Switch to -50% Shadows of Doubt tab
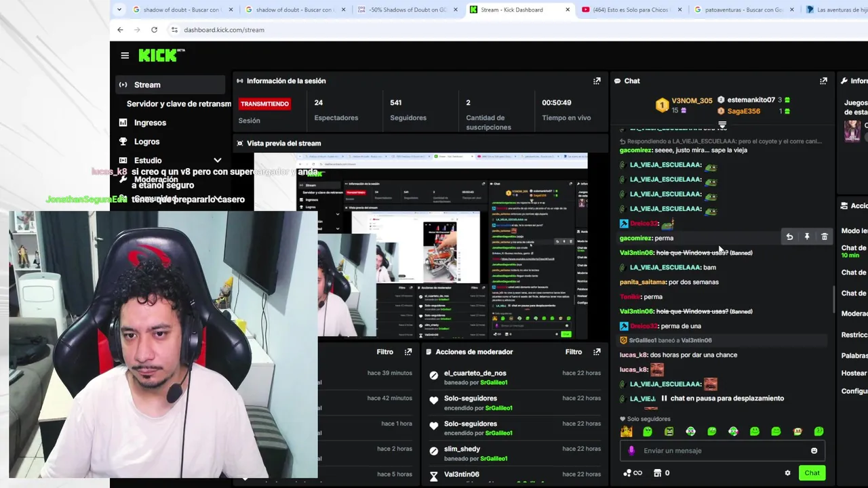The height and width of the screenshot is (488, 868). (408, 9)
